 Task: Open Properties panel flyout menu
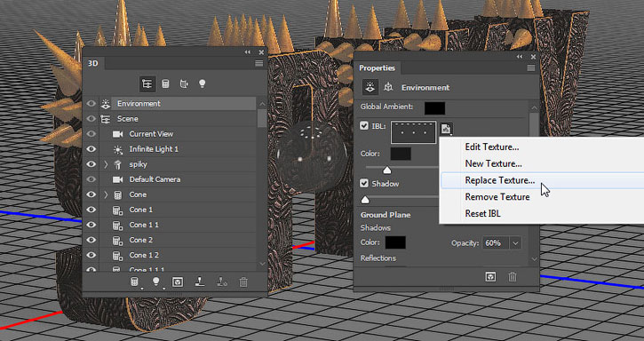tap(531, 68)
